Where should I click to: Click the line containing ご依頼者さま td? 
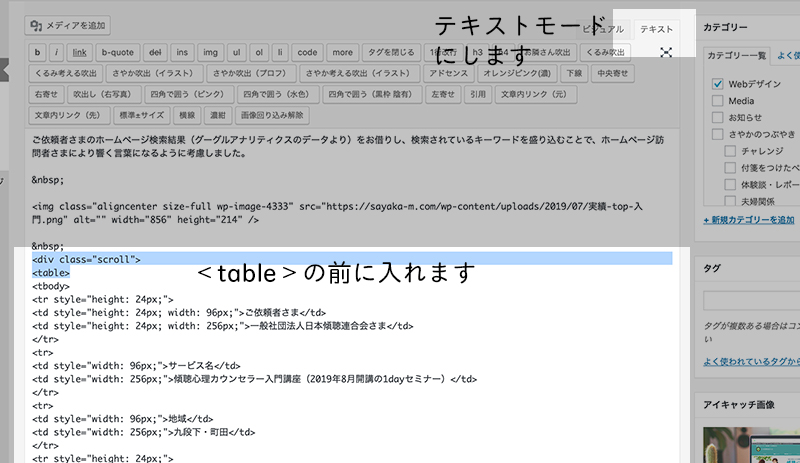tap(179, 312)
